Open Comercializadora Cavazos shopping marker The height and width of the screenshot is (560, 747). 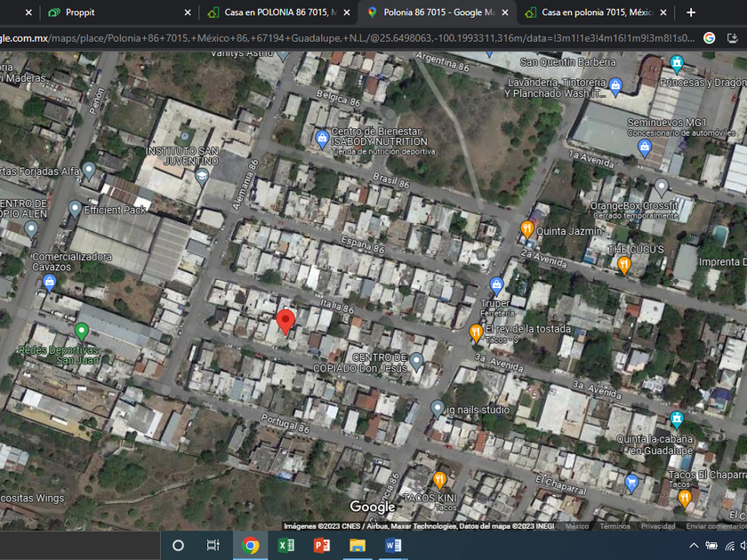(50, 283)
